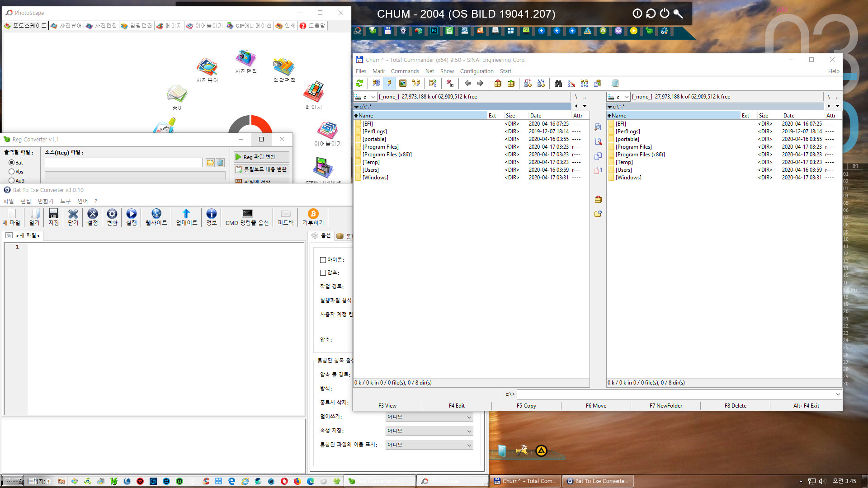Image resolution: width=868 pixels, height=488 pixels.
Task: Click the Notepad icon in Total Commander toolbar
Action: (x=615, y=83)
